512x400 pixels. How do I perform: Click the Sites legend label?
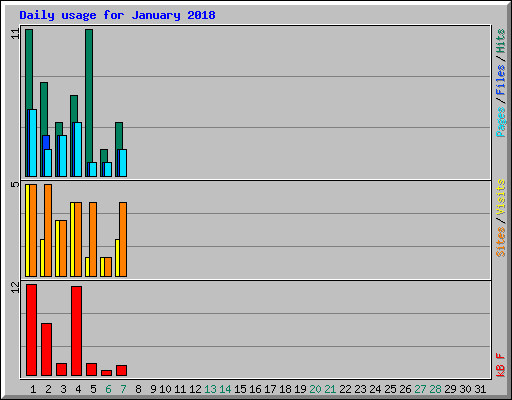[x=500, y=242]
